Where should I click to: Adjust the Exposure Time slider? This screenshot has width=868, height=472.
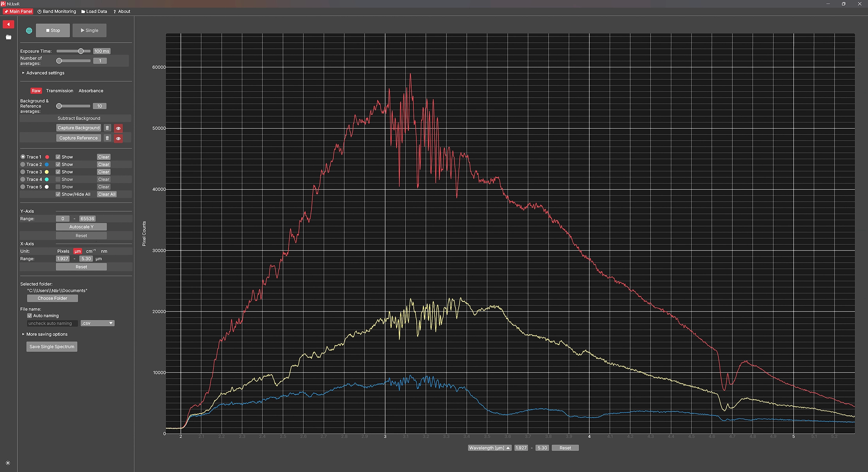coord(81,51)
